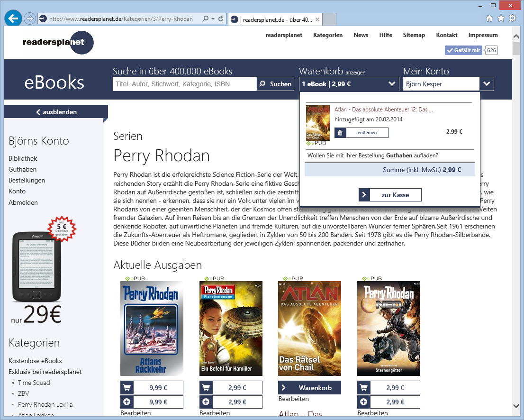This screenshot has width=524, height=420.
Task: Click Warenkorb anzeigen link
Action: click(x=355, y=73)
